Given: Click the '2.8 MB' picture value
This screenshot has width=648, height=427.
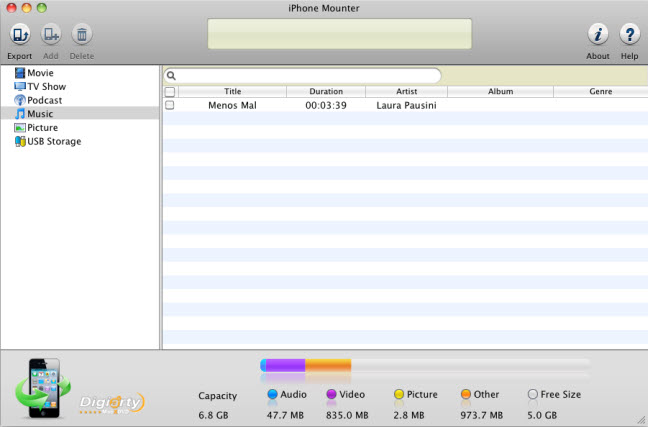Looking at the screenshot, I should click(409, 415).
